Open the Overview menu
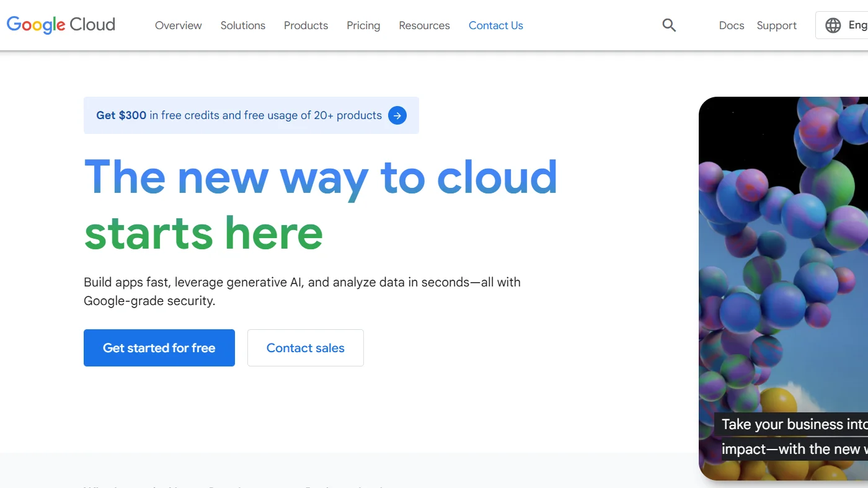 click(x=179, y=25)
